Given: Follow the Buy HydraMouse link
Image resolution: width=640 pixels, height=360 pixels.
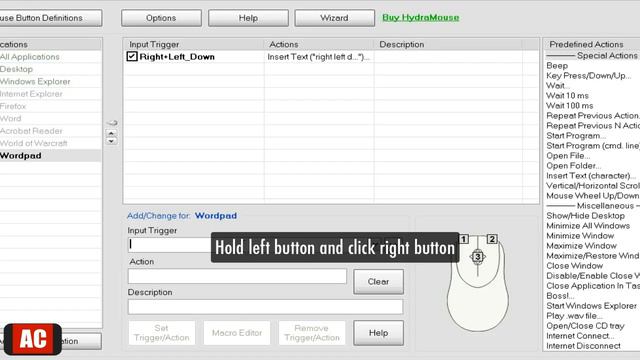Looking at the screenshot, I should [x=420, y=18].
